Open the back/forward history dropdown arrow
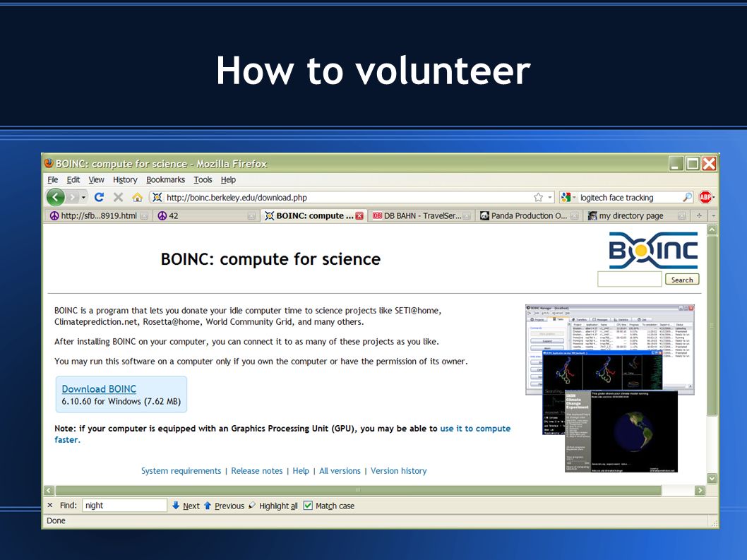Viewport: 747px width, 560px height. [x=83, y=197]
